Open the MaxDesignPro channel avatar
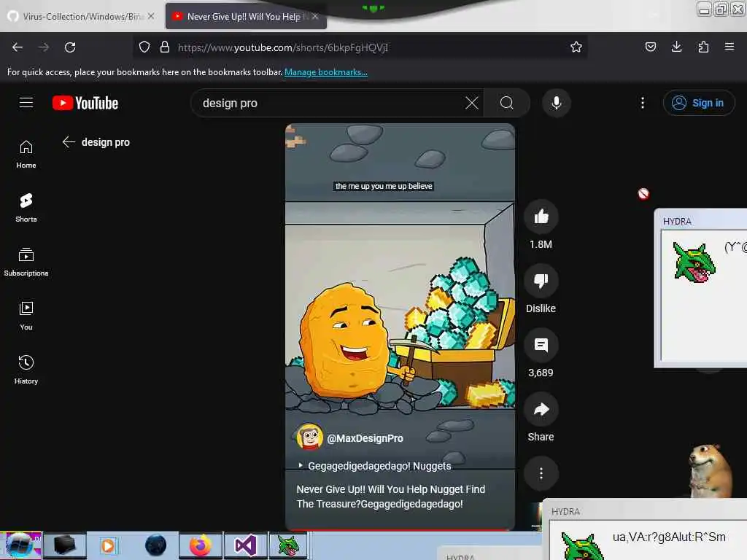 point(309,437)
